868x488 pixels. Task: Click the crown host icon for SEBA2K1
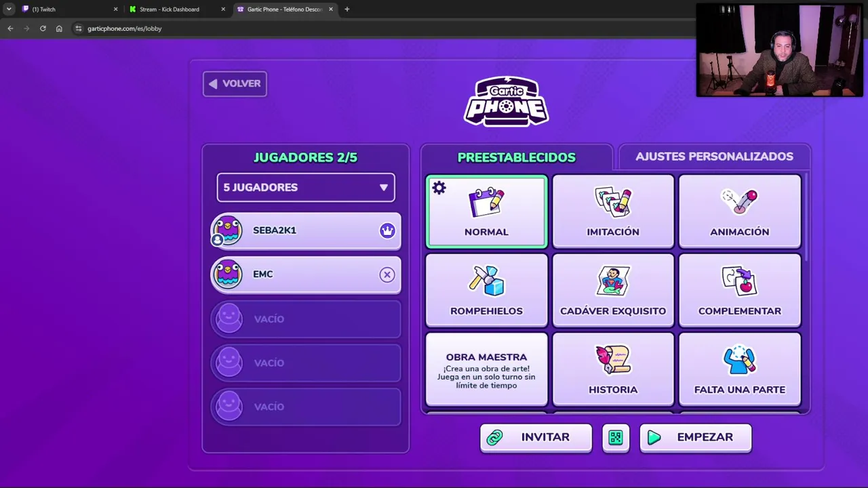(x=387, y=230)
